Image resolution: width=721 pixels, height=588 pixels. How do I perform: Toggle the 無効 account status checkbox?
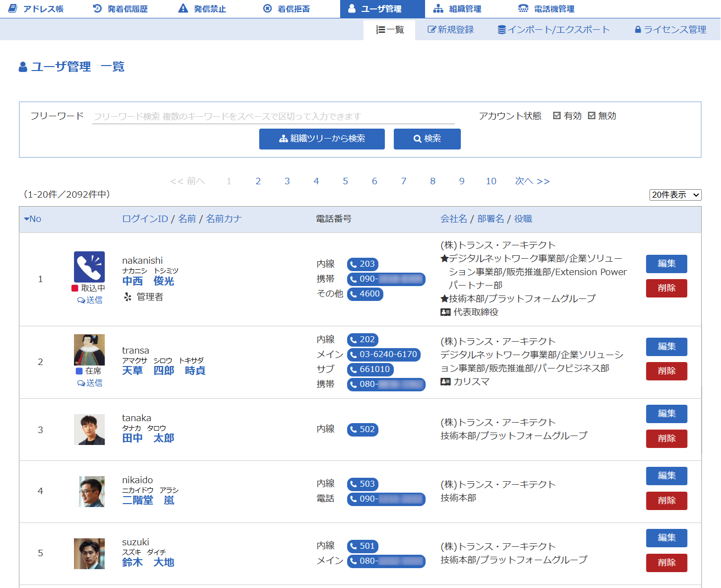[x=591, y=116]
